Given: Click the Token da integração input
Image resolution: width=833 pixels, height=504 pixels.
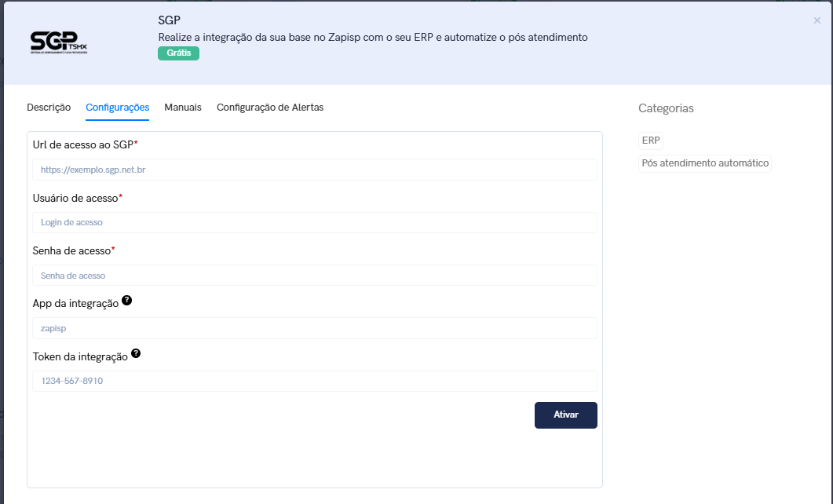Looking at the screenshot, I should pos(314,381).
